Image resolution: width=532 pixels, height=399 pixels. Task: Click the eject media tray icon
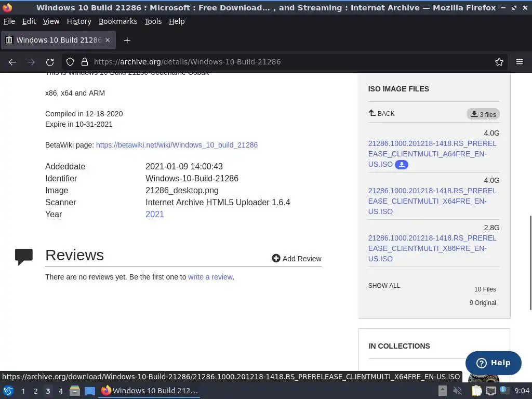[443, 391]
